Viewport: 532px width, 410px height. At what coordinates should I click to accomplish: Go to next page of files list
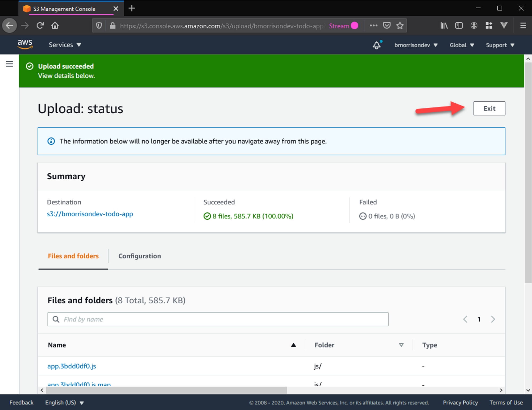tap(493, 319)
